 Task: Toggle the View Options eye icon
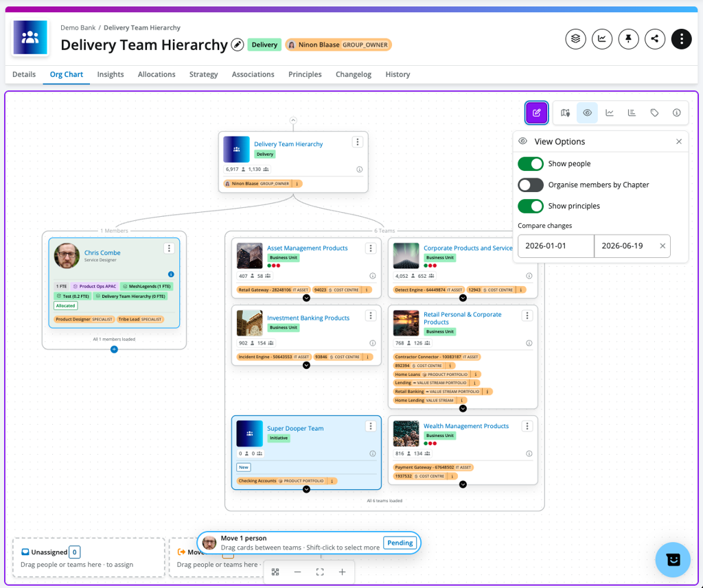coord(588,113)
